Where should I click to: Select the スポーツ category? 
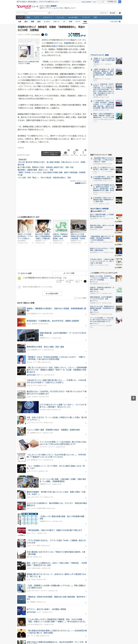(x=56, y=21)
